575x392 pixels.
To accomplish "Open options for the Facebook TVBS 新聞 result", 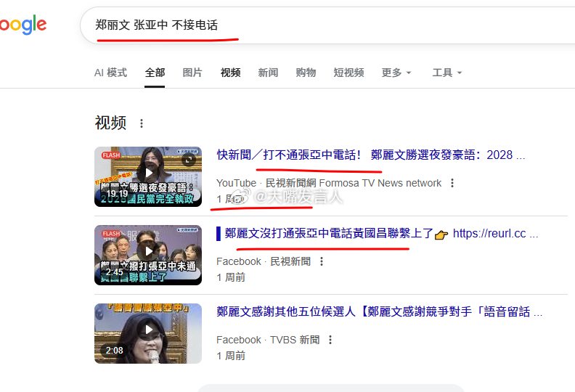I will (x=330, y=340).
